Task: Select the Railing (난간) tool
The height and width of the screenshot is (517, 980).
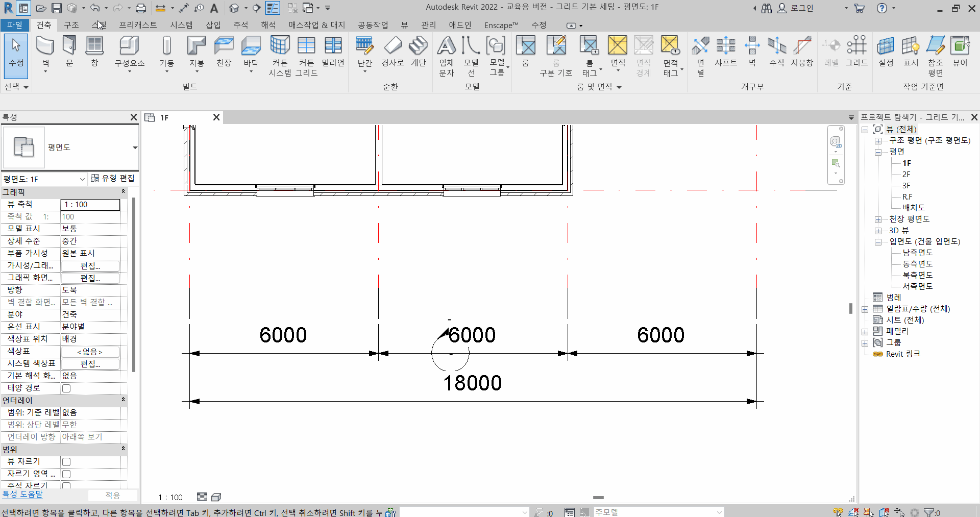Action: tap(364, 53)
